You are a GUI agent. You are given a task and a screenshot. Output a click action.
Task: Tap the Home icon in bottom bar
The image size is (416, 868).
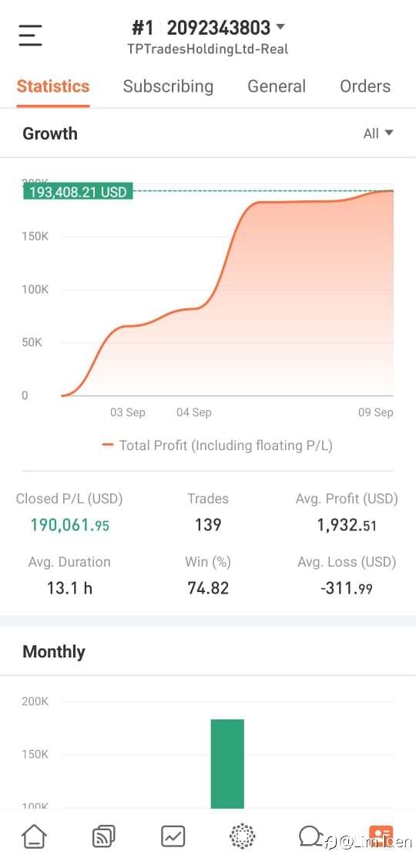click(35, 836)
